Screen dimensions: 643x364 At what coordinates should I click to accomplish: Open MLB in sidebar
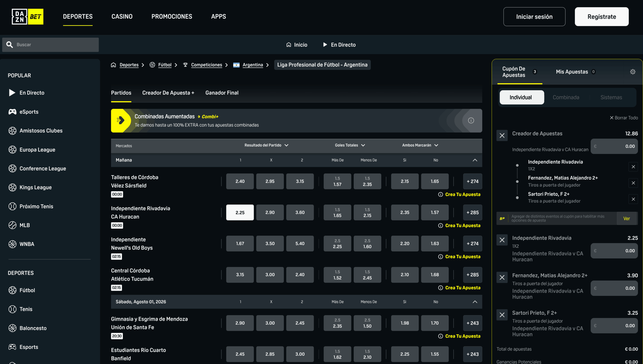[19, 225]
